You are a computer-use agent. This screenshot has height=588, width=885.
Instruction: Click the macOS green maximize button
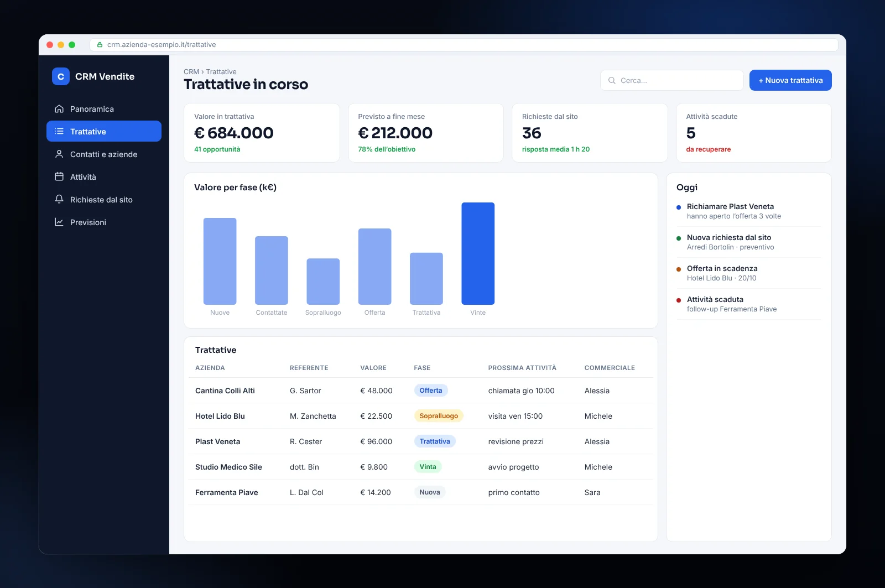point(72,45)
